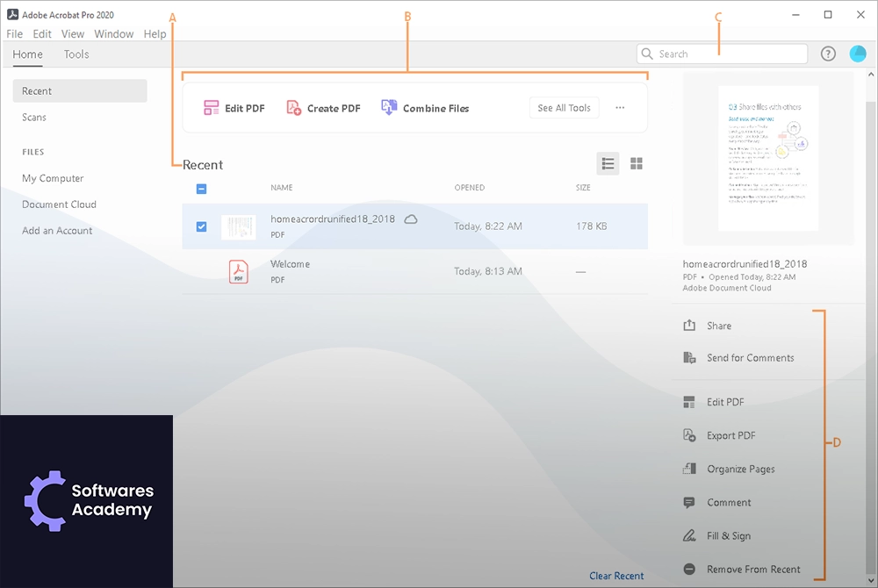Click the Adobe Acrobat title bar logo
Viewport: 878px width, 588px height.
[12, 15]
